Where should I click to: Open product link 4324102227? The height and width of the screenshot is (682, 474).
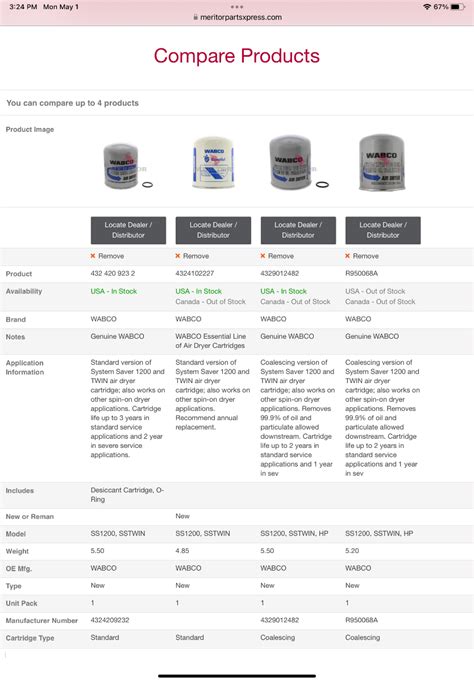[x=194, y=274]
